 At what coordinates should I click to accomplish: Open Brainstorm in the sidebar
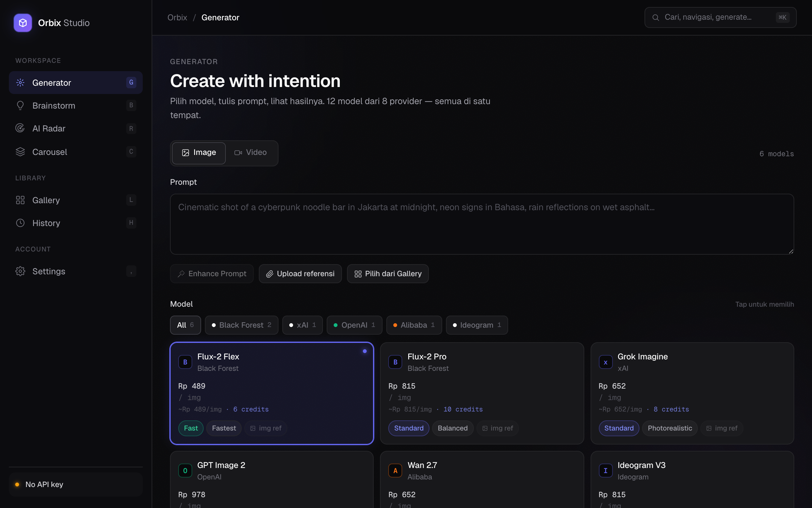click(76, 105)
